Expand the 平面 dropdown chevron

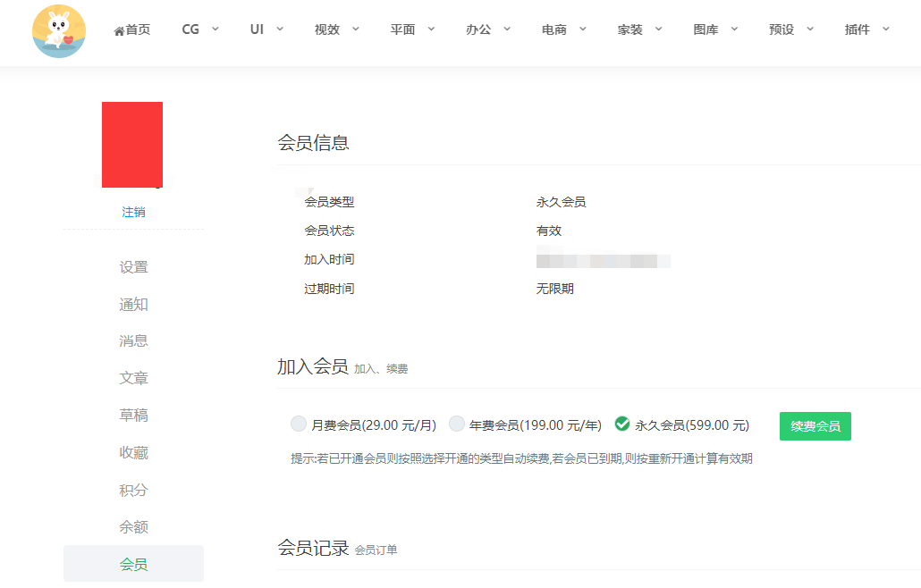pos(431,29)
